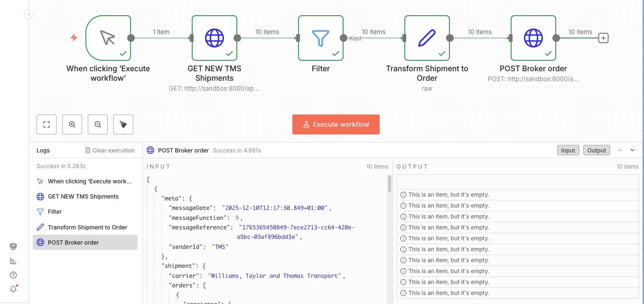Select the GET NEW TMS Shipments node

pos(214,38)
